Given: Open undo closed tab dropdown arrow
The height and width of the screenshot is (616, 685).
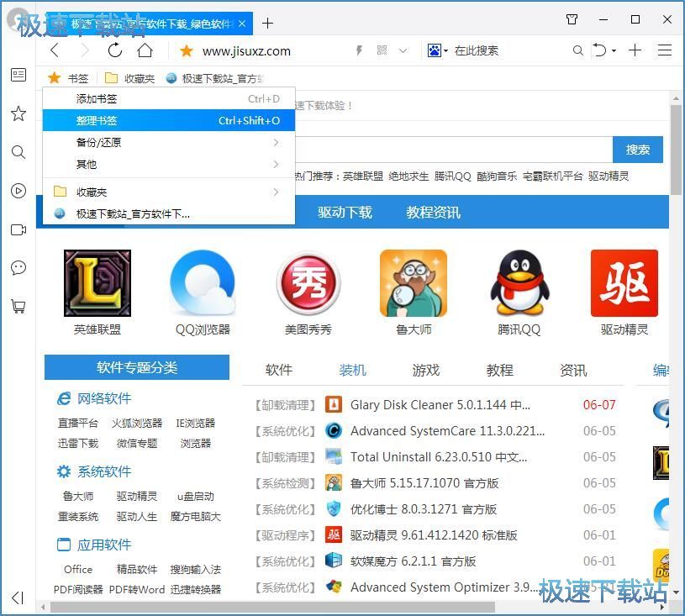Looking at the screenshot, I should pos(614,51).
